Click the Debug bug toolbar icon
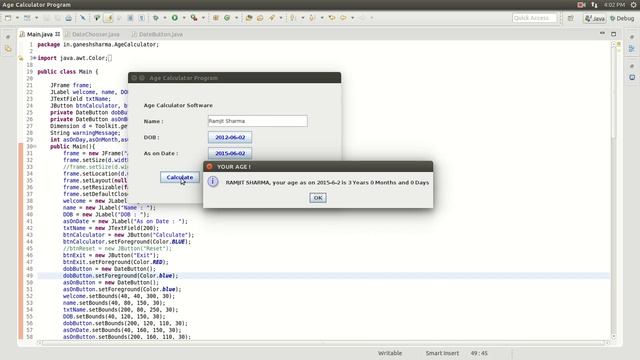640x360 pixels. click(156, 18)
